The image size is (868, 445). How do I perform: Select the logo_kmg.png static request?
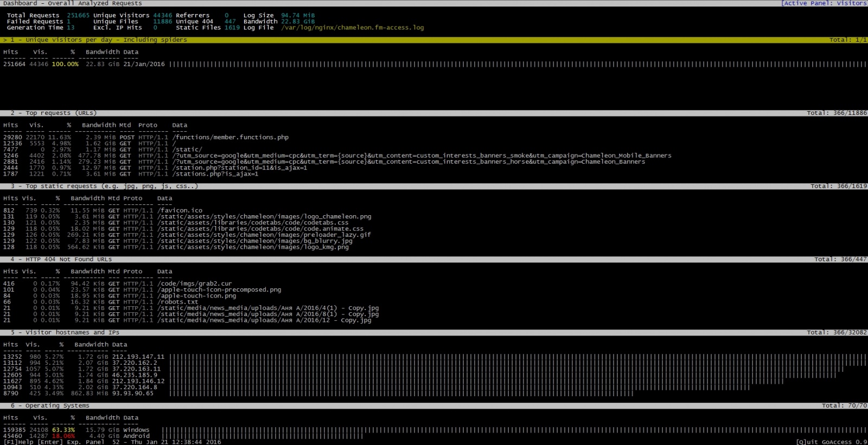253,247
